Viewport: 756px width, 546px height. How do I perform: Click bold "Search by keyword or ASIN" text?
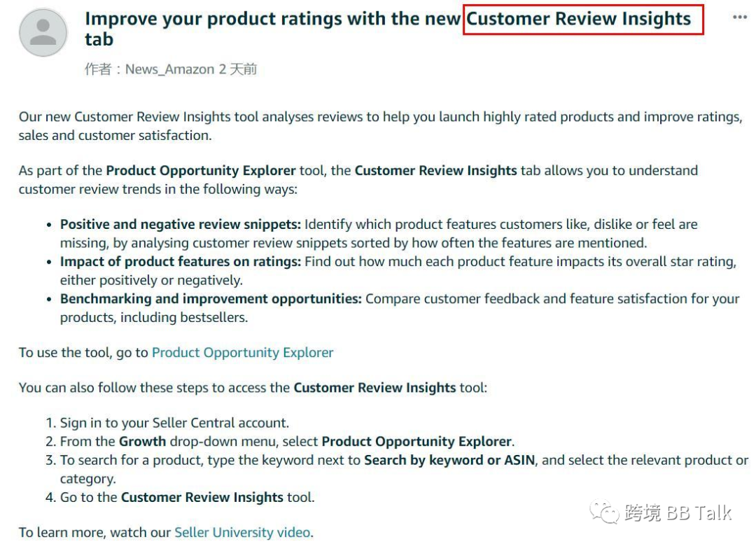coord(449,460)
